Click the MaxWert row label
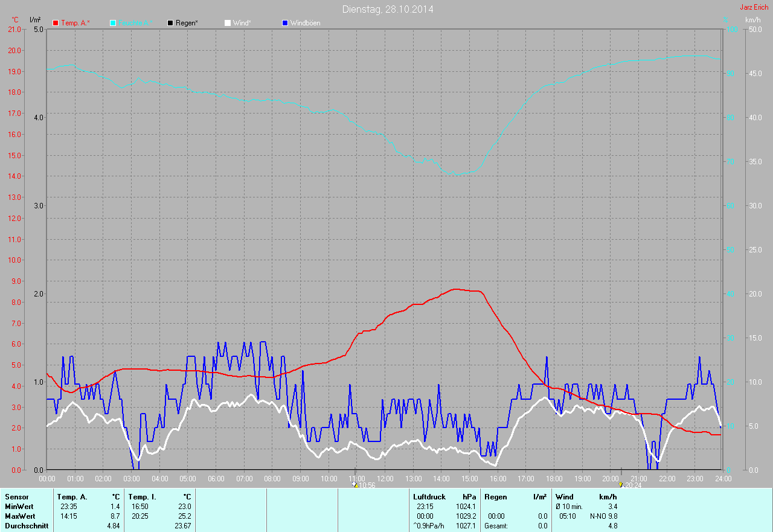Screen dimensions: 773x532 20,516
